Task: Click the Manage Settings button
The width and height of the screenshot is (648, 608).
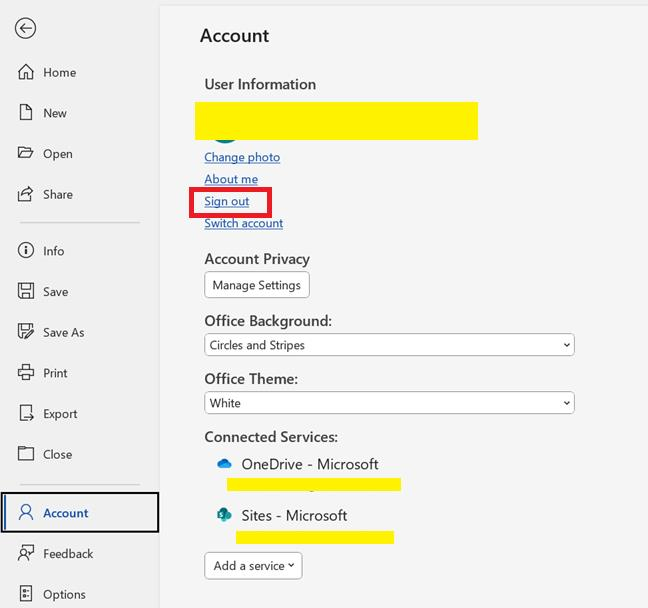Action: coord(257,285)
